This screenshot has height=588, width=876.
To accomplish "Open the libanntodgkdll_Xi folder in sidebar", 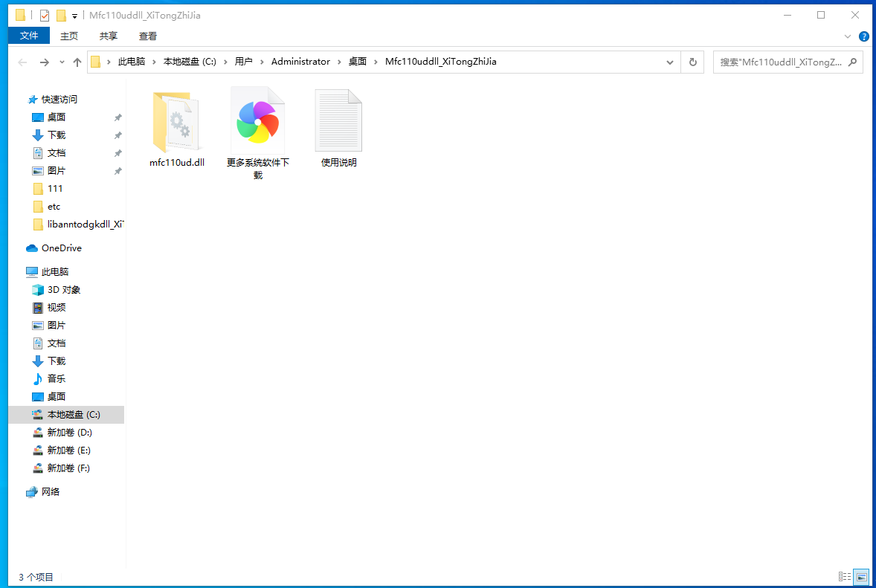I will pyautogui.click(x=86, y=224).
